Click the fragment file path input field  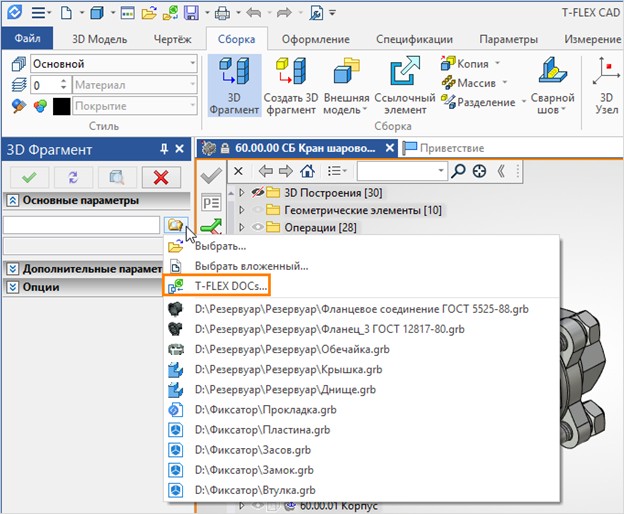(82, 225)
